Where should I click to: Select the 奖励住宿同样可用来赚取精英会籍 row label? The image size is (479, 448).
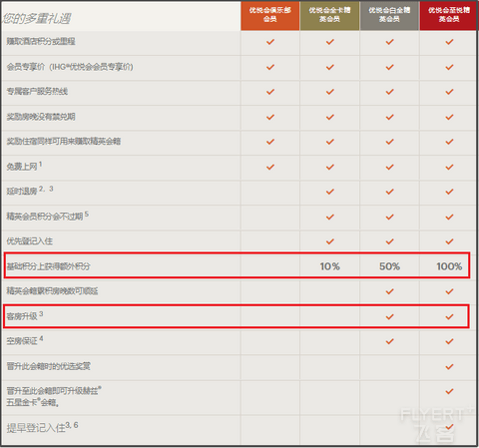(64, 142)
